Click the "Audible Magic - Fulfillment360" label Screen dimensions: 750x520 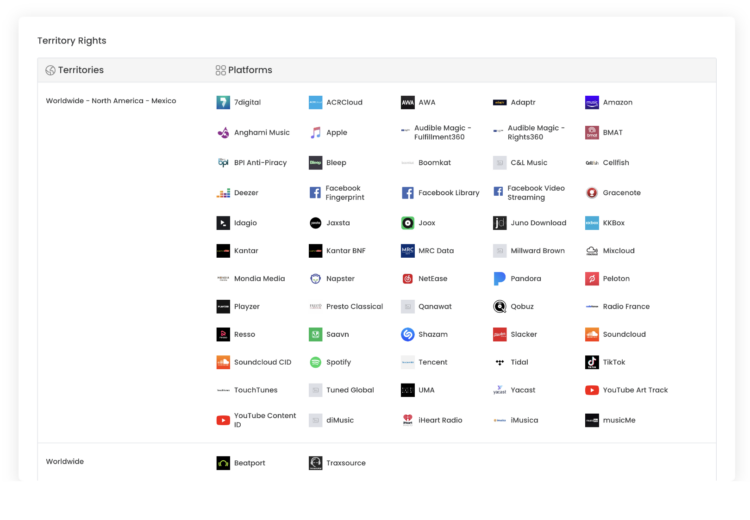pyautogui.click(x=442, y=133)
